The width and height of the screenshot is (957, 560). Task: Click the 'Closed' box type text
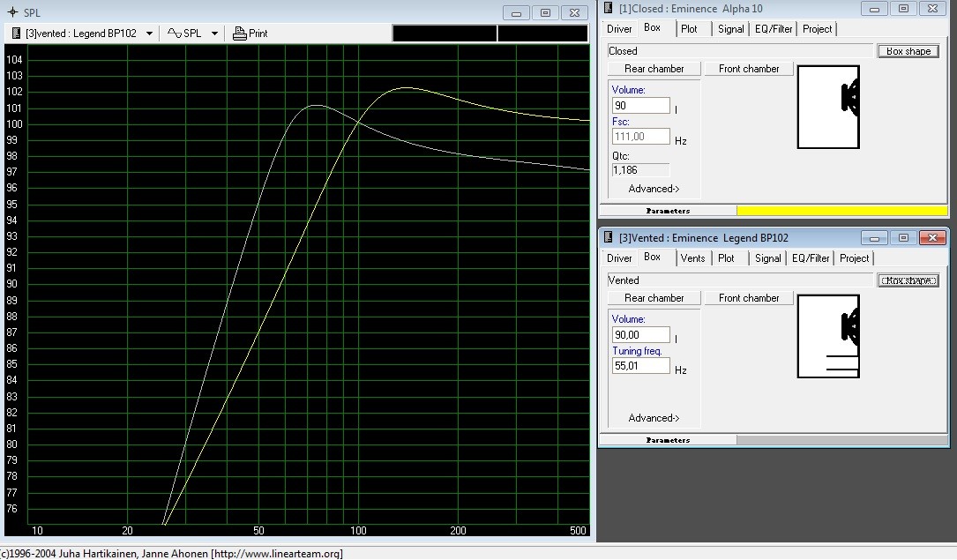click(623, 51)
